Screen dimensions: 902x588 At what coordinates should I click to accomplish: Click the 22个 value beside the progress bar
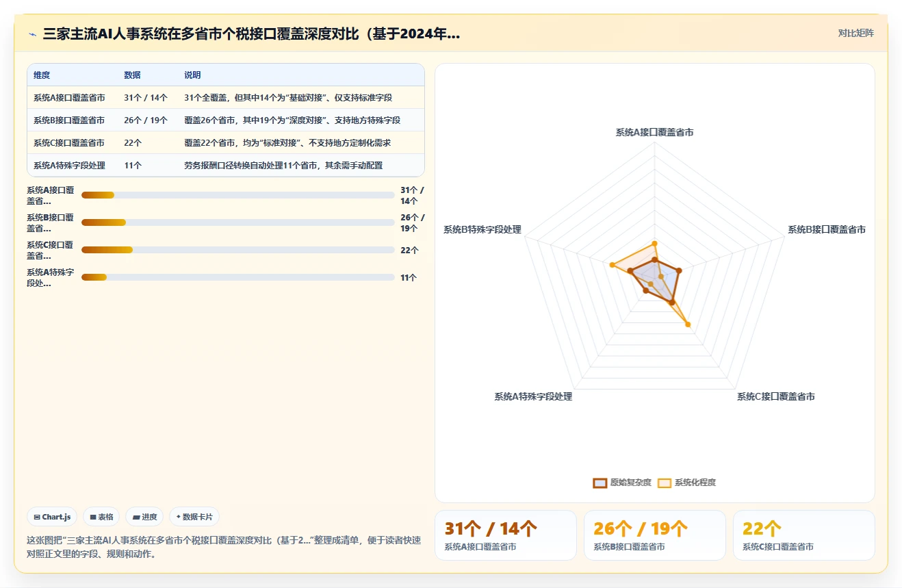[409, 251]
